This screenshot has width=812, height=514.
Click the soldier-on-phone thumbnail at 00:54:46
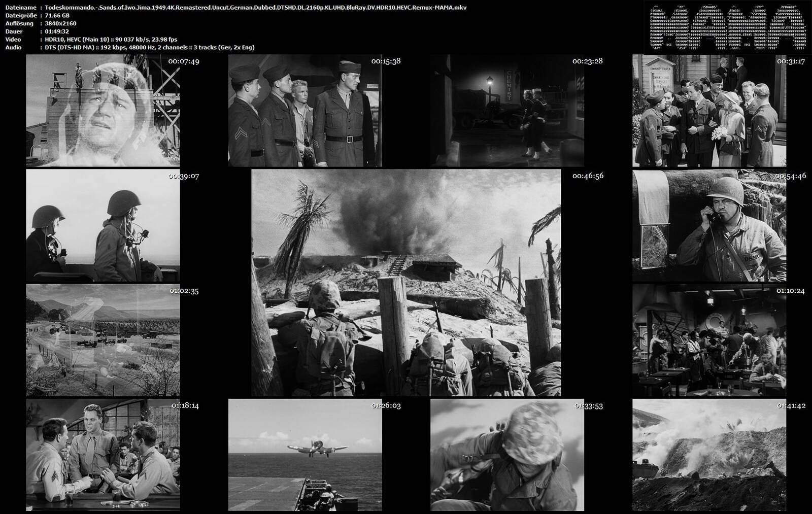(x=709, y=226)
